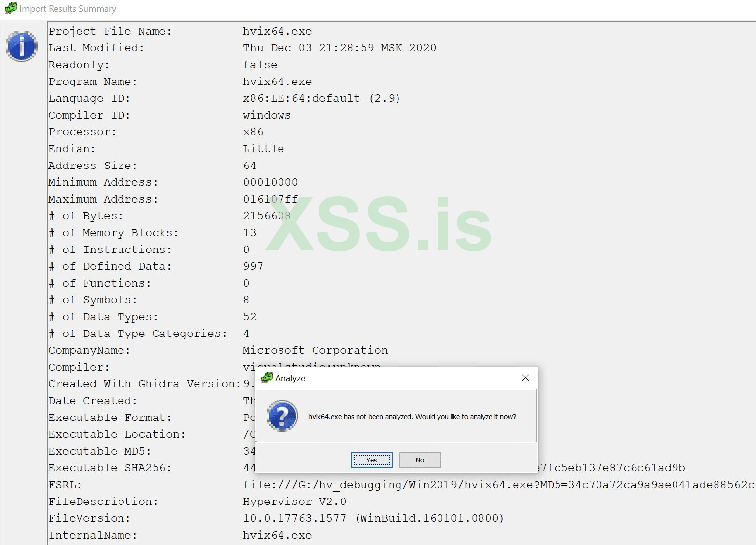Click the Language ID label

pos(89,98)
